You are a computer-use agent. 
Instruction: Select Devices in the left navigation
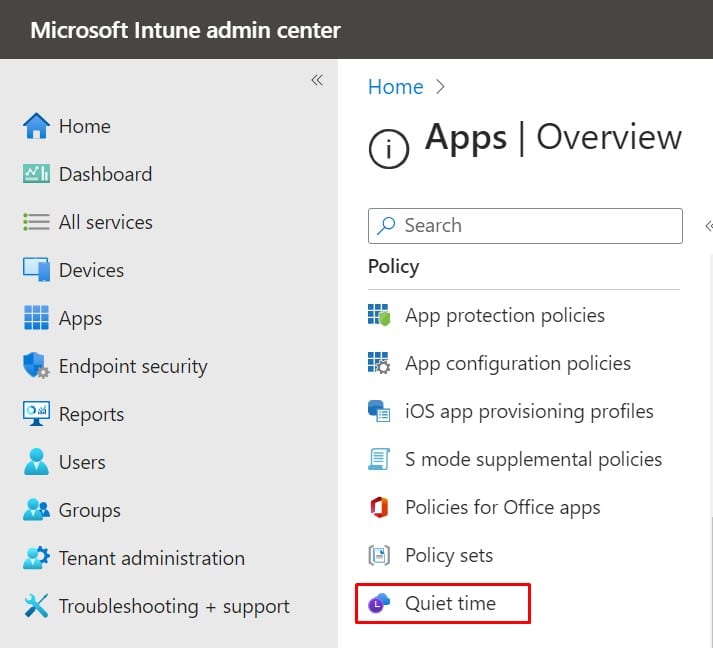point(91,270)
